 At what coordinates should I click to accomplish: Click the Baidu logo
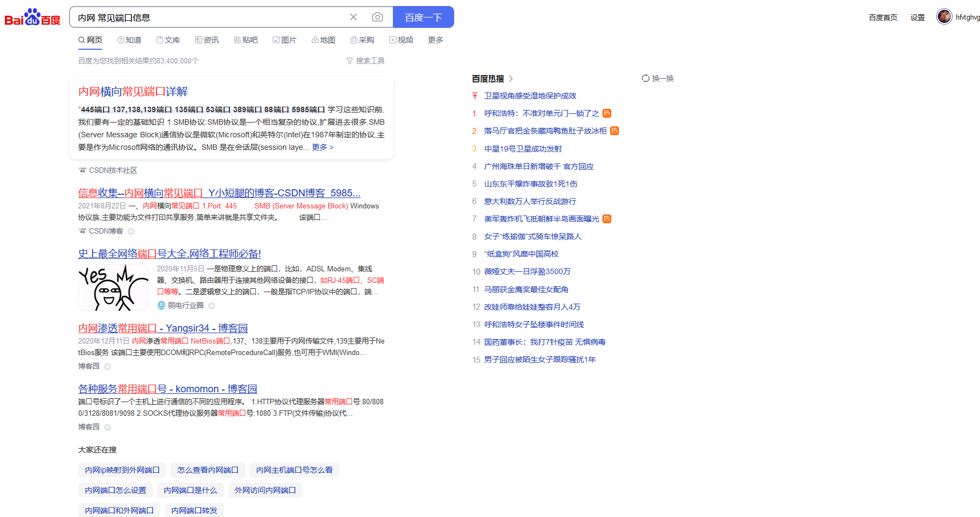[x=32, y=18]
